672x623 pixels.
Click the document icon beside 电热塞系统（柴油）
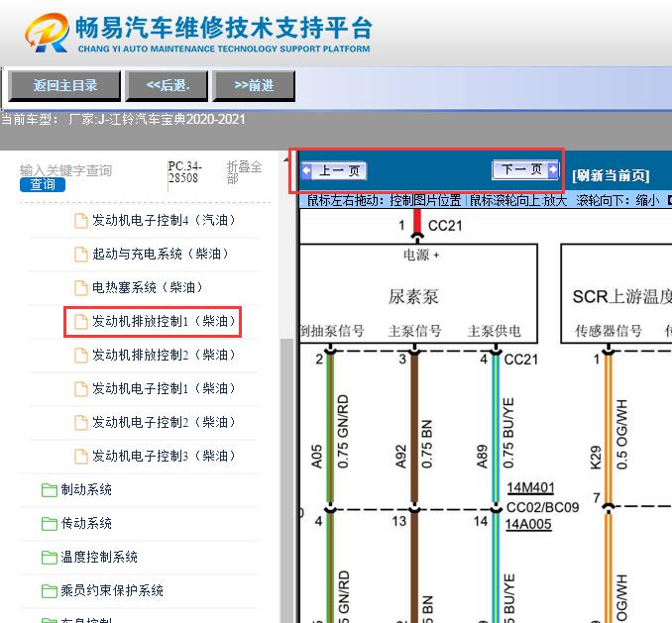81,288
